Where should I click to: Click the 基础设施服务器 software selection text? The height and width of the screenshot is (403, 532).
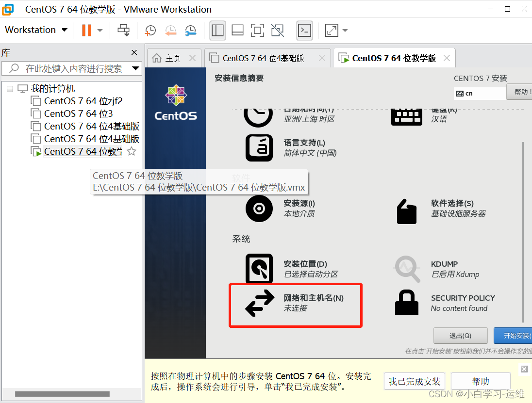coord(458,213)
